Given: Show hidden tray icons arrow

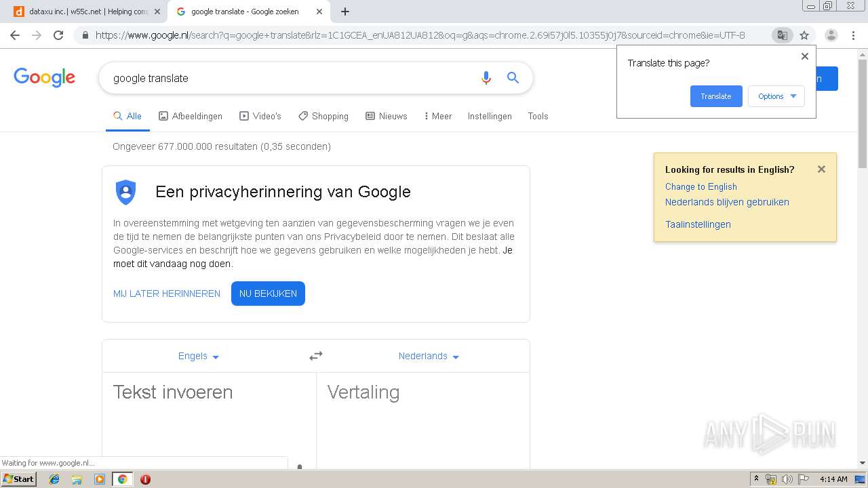Looking at the screenshot, I should click(756, 479).
